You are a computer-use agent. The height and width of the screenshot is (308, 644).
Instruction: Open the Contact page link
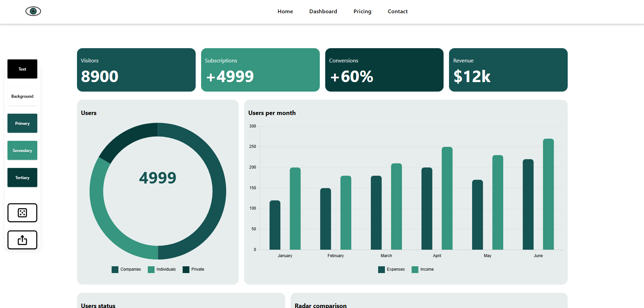397,12
